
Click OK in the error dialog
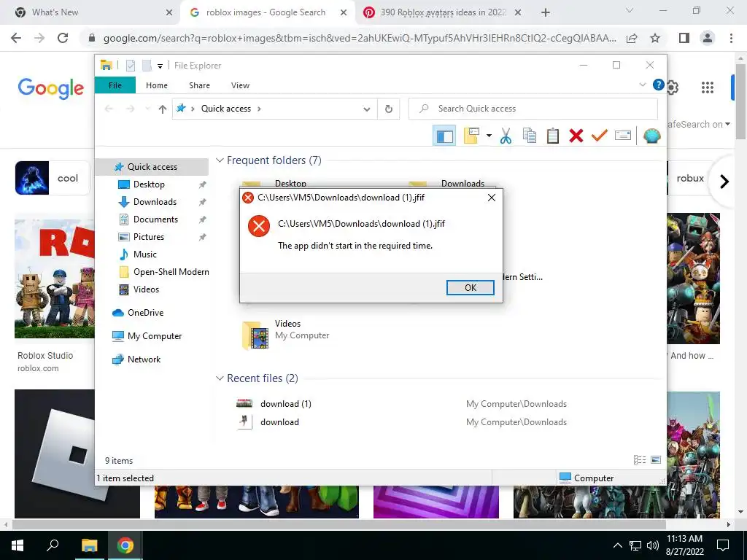tap(470, 287)
